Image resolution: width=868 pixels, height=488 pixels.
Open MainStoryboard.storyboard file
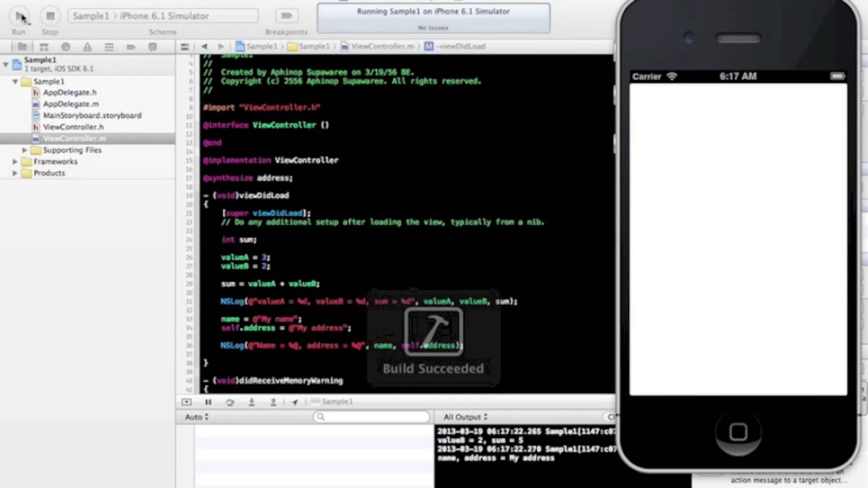[92, 115]
